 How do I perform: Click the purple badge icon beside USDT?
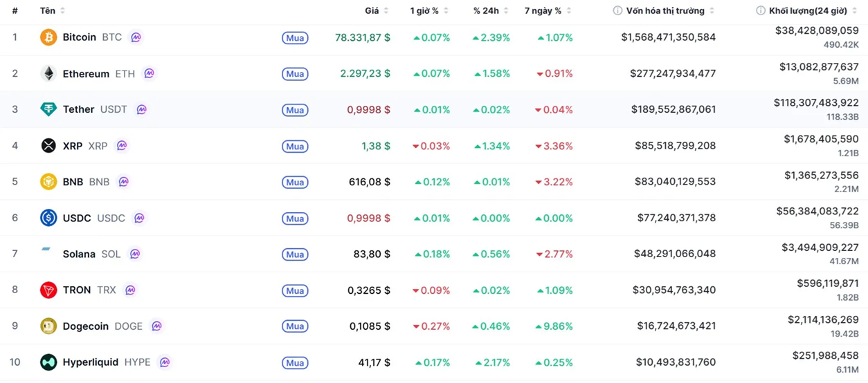coord(142,109)
